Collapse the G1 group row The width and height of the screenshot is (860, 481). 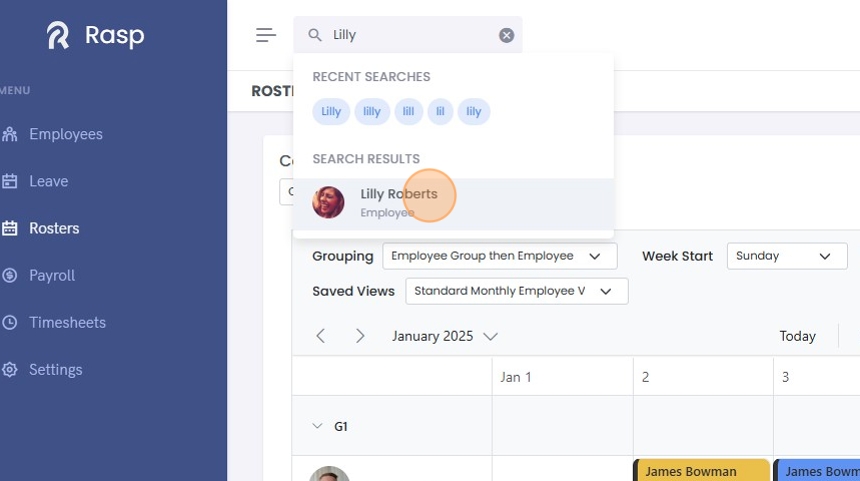pyautogui.click(x=317, y=426)
